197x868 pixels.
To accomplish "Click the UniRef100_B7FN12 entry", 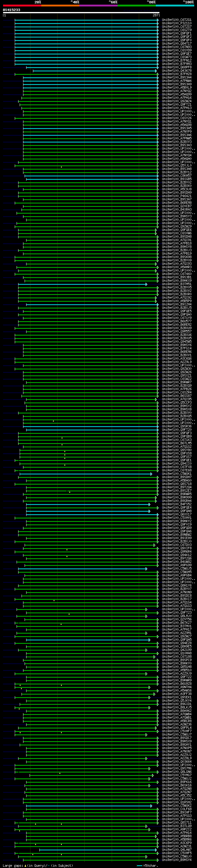I will (x=177, y=61).
